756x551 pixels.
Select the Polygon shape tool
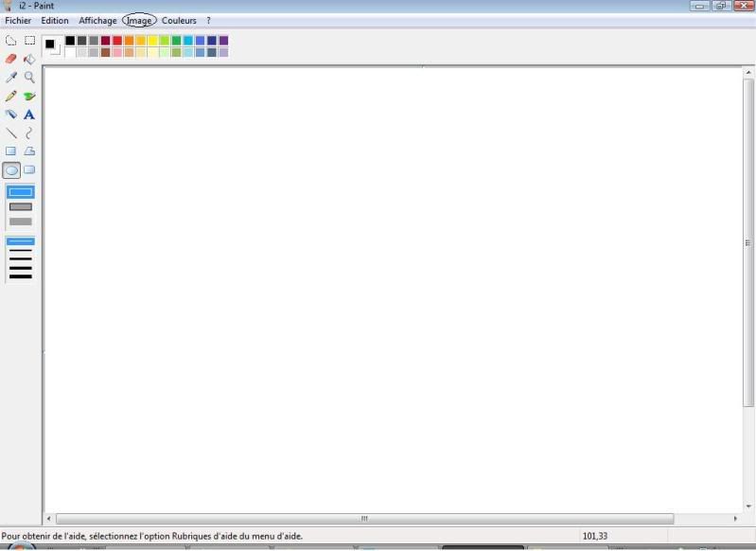pos(29,151)
